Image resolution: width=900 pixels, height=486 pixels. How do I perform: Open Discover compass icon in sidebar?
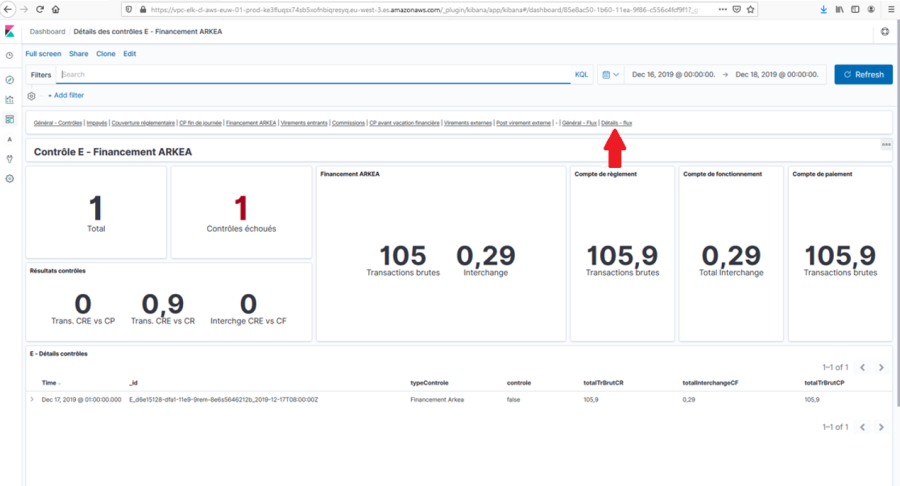tap(9, 79)
